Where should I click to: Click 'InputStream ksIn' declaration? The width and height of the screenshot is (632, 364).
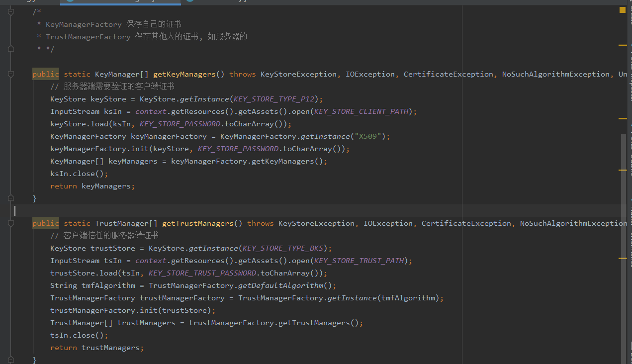click(233, 111)
